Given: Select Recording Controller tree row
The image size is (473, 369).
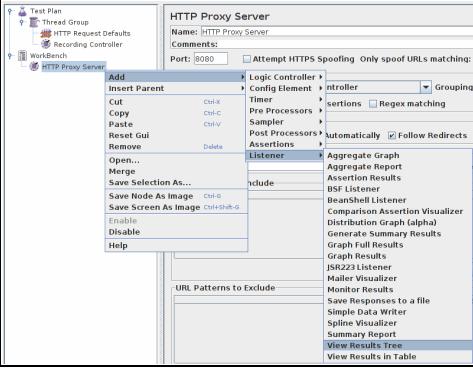Looking at the screenshot, I should pos(88,44).
